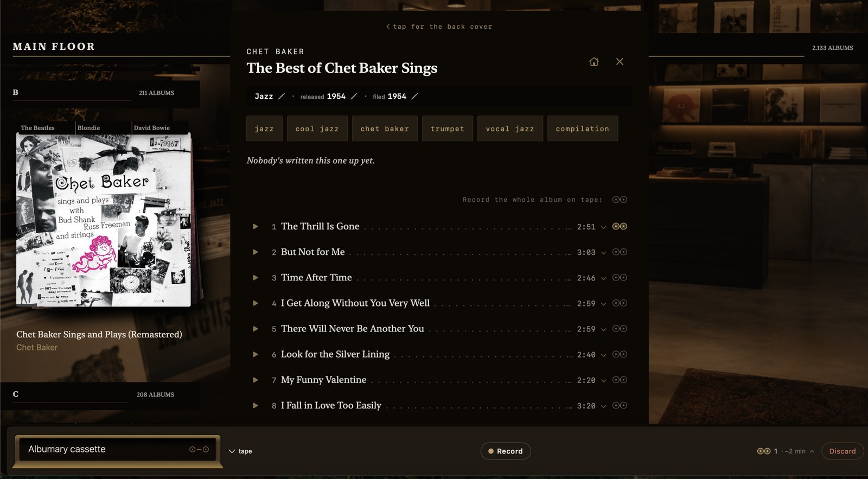Select the trumpet tag
The image size is (868, 479).
pyautogui.click(x=448, y=129)
